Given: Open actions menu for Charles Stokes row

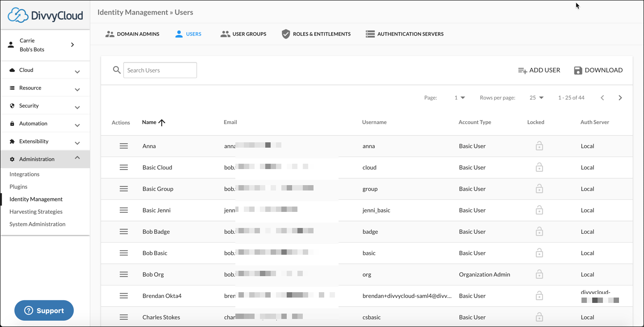Looking at the screenshot, I should pos(124,317).
